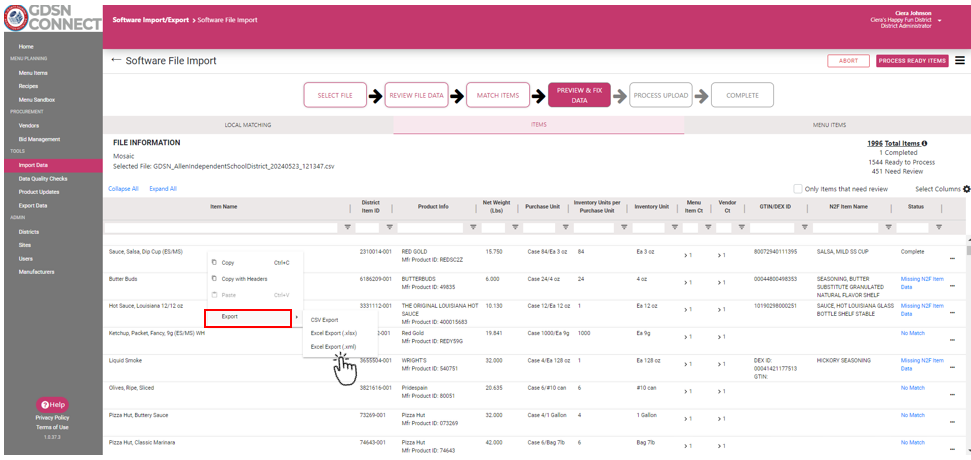Open the Status column filter icon

click(939, 227)
